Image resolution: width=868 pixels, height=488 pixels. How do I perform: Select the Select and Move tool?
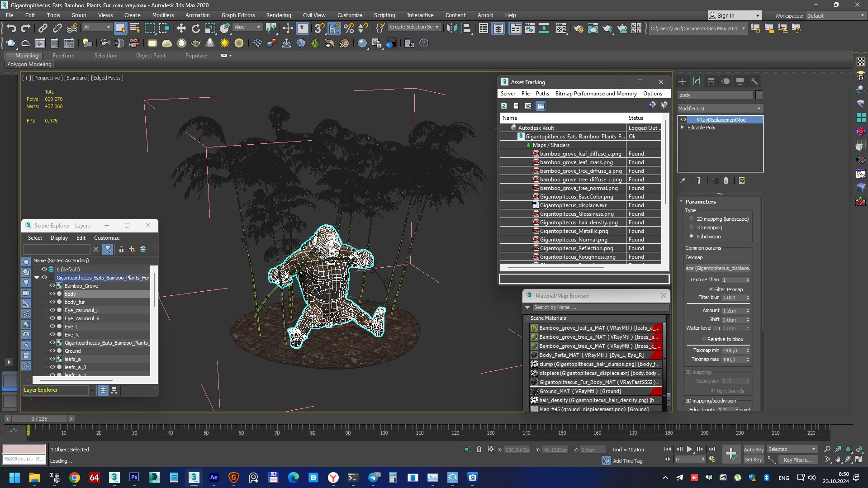(181, 28)
